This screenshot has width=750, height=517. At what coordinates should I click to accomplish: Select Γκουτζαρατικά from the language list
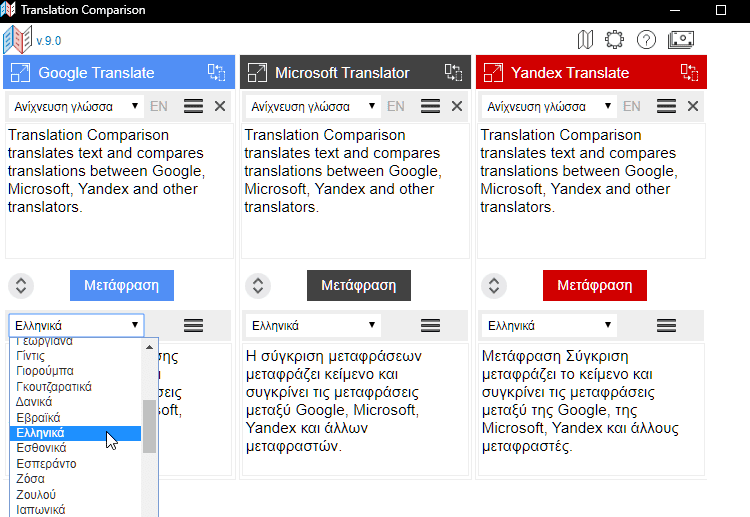(75, 386)
